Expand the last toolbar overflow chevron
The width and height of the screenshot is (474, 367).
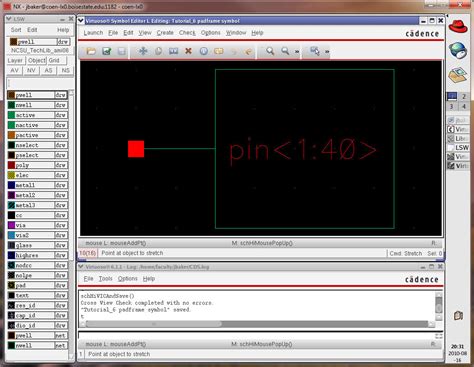[x=327, y=51]
